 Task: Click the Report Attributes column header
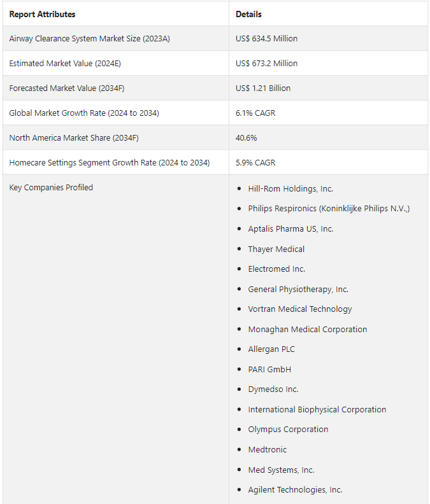[42, 14]
